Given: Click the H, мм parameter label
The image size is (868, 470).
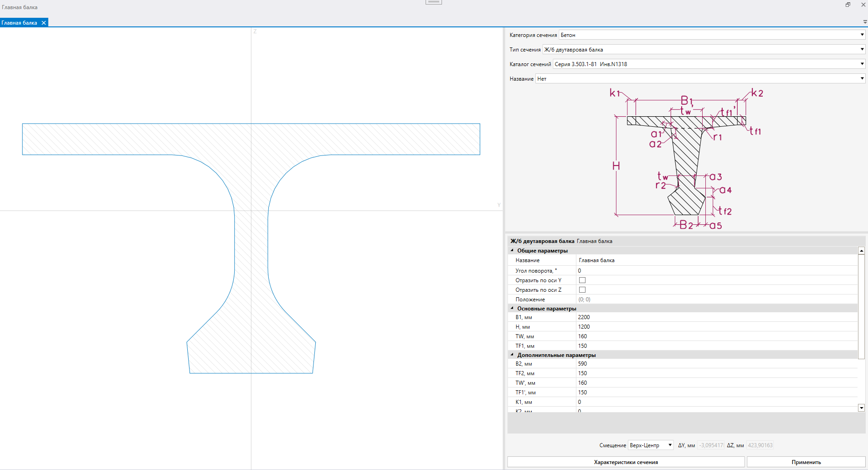Looking at the screenshot, I should (x=523, y=327).
